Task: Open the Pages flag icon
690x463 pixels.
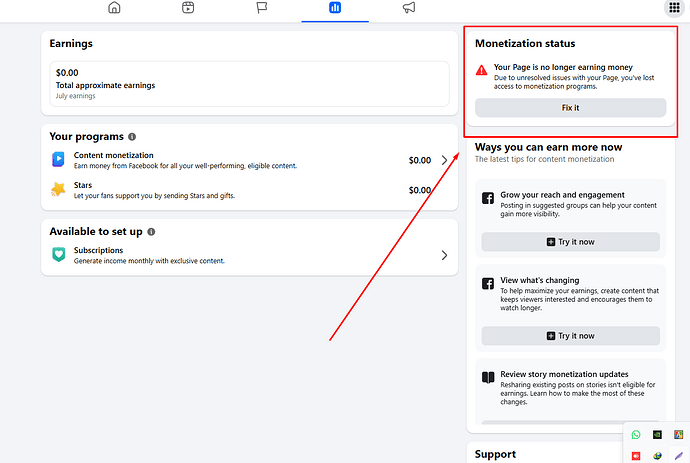Action: [262, 7]
